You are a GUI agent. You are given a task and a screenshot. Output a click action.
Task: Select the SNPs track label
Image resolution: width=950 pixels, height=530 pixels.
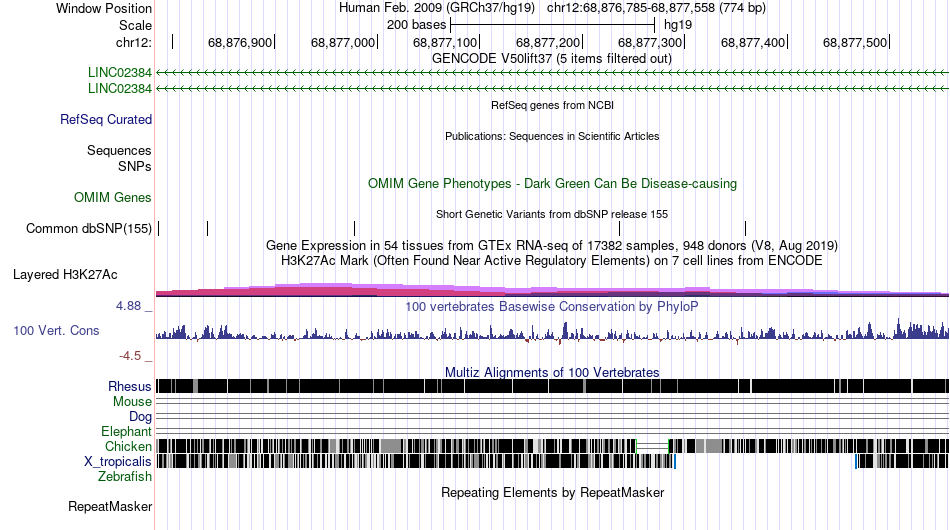point(135,166)
